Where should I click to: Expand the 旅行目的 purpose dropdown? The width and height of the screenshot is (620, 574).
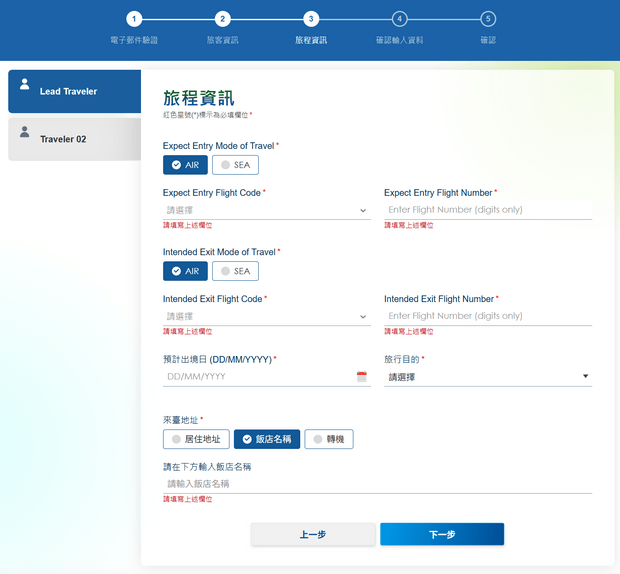[x=487, y=377]
